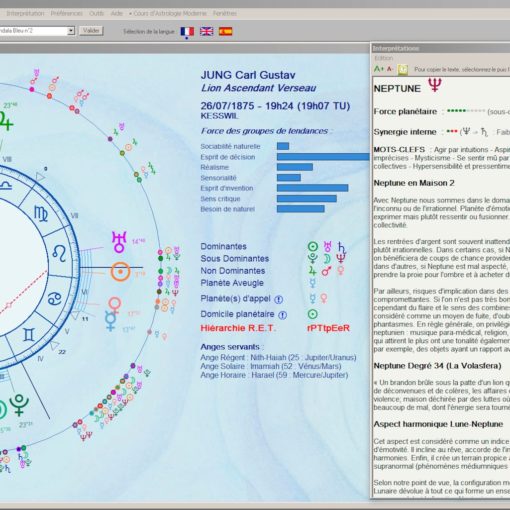
Task: Open info icon next to Planète(s) d'appel
Action: coord(278,299)
